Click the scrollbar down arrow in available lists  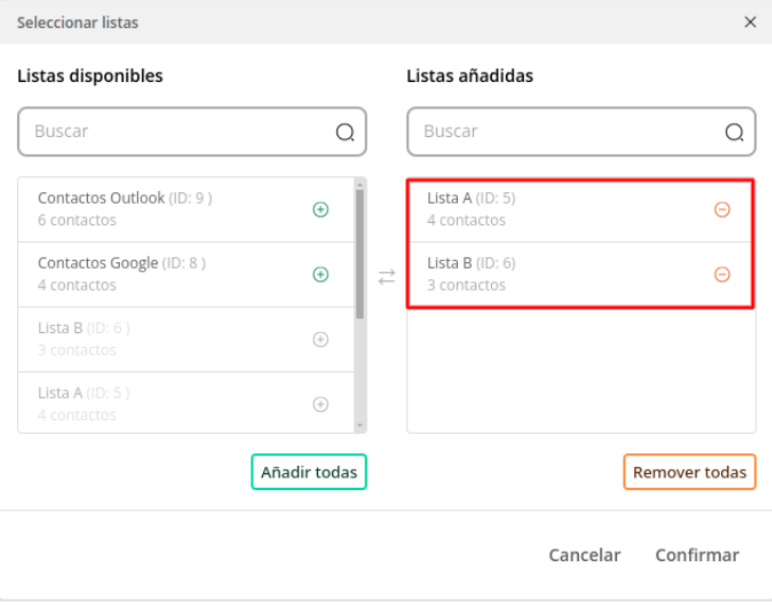tap(360, 425)
